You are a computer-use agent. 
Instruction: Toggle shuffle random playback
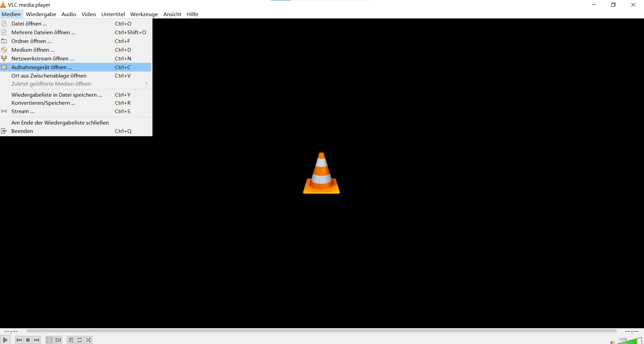click(88, 340)
